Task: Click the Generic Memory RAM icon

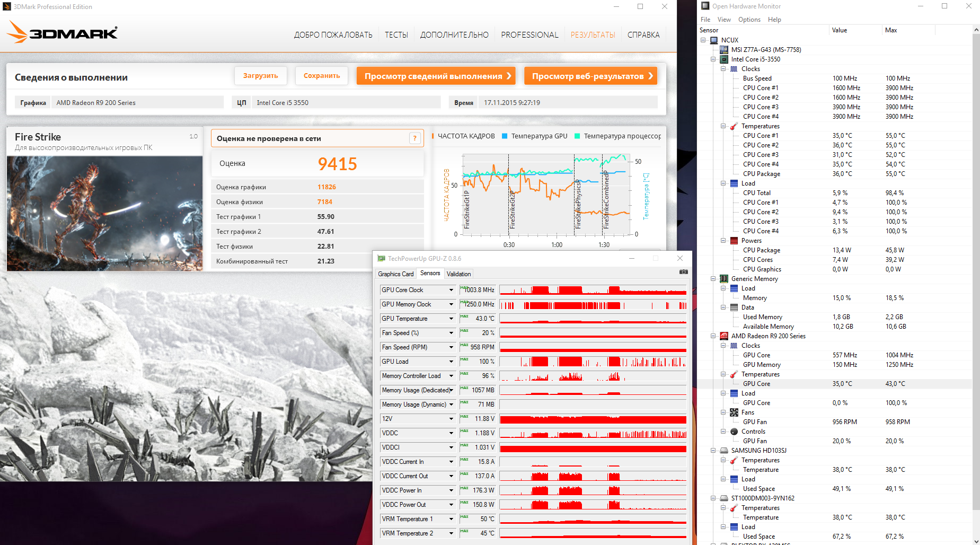Action: click(724, 279)
